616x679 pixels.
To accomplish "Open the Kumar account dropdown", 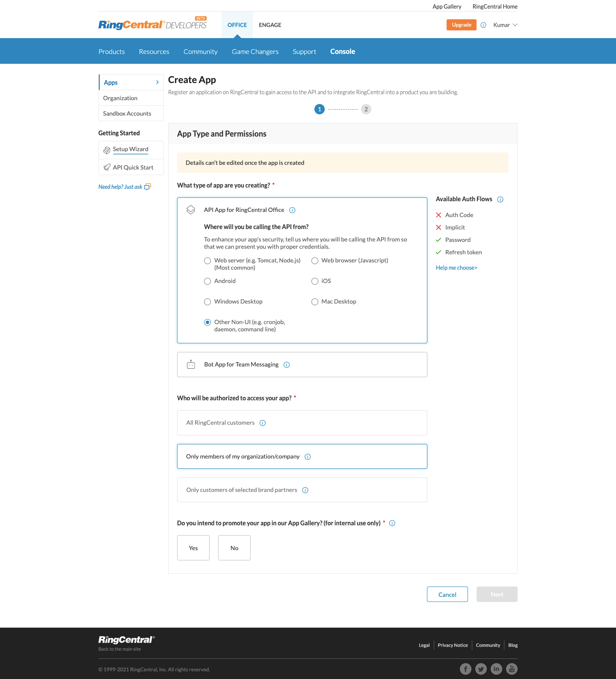I will click(x=505, y=25).
